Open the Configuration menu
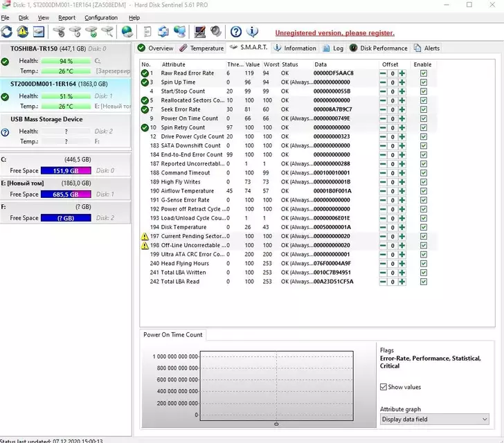504x443 pixels. 101,18
